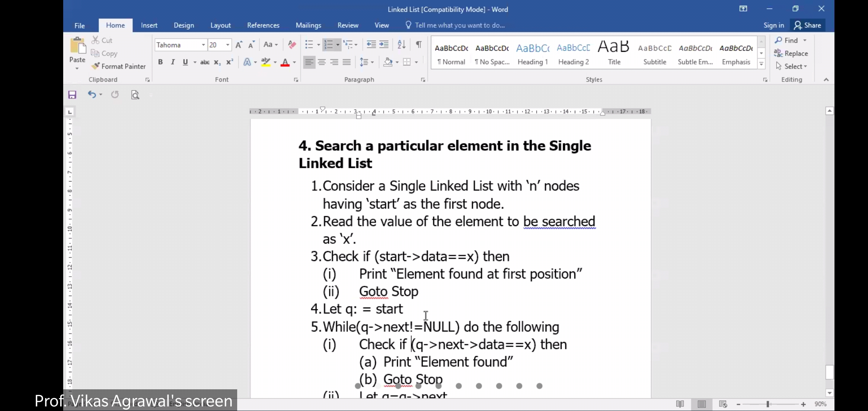
Task: Open the Tahoma font name dropdown
Action: 203,45
